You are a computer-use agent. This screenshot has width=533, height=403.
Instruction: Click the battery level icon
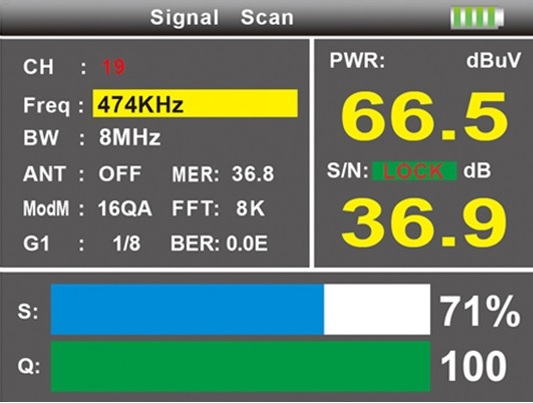click(x=477, y=18)
